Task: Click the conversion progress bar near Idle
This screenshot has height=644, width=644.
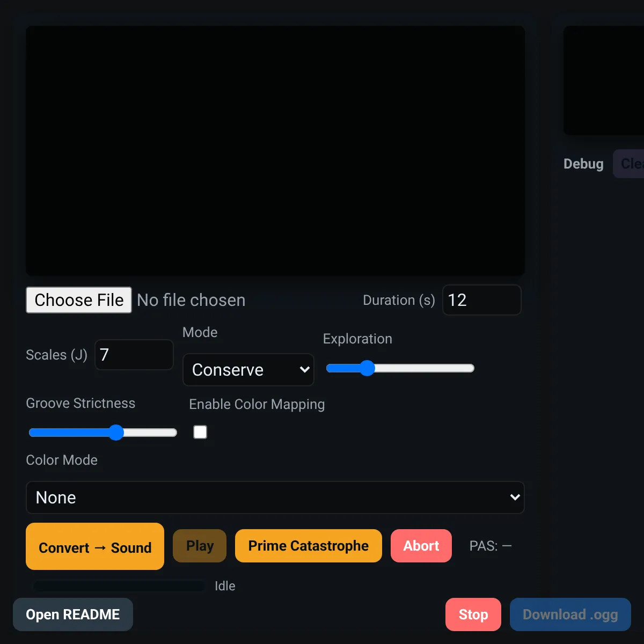Action: (119, 586)
